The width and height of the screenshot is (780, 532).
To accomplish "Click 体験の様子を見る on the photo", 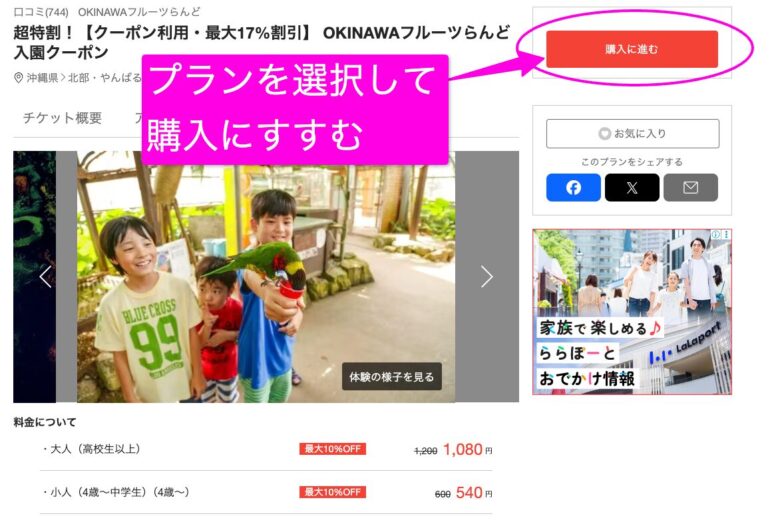I will click(x=392, y=377).
